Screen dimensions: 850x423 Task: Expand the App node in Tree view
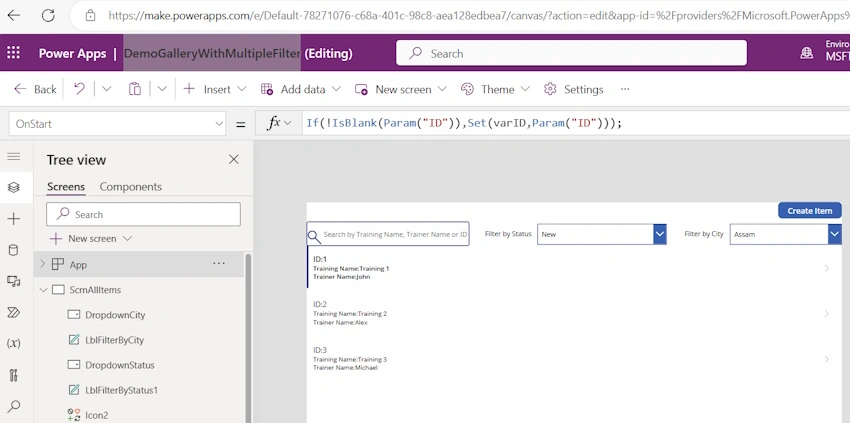click(x=42, y=264)
